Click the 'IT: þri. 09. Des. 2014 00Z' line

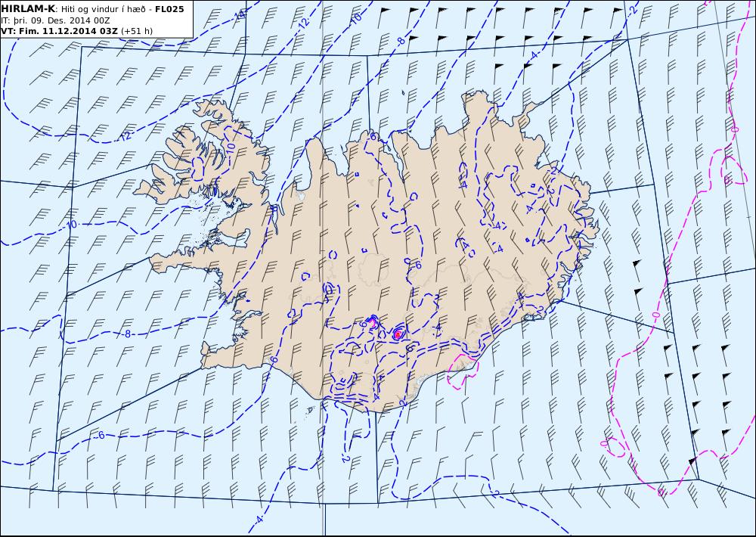tap(54, 20)
